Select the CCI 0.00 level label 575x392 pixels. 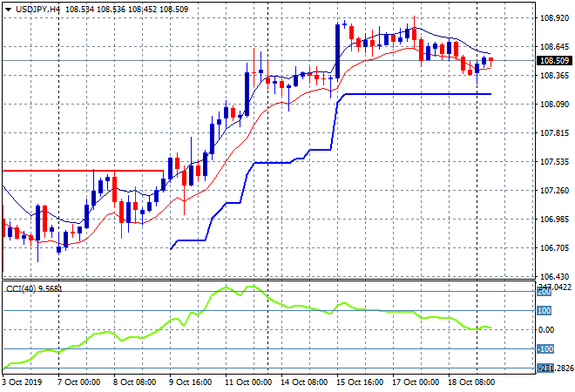(546, 330)
